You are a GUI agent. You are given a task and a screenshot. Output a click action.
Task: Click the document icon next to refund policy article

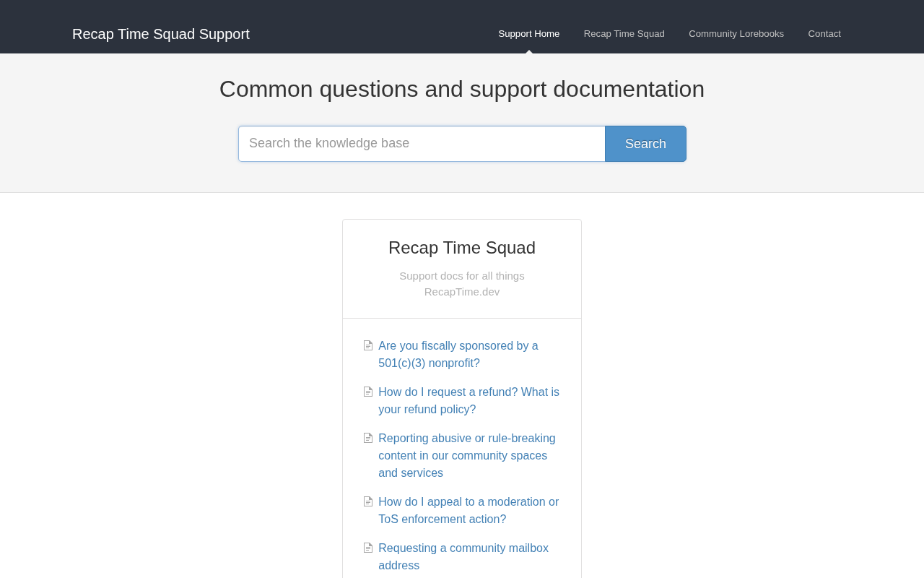pos(368,392)
